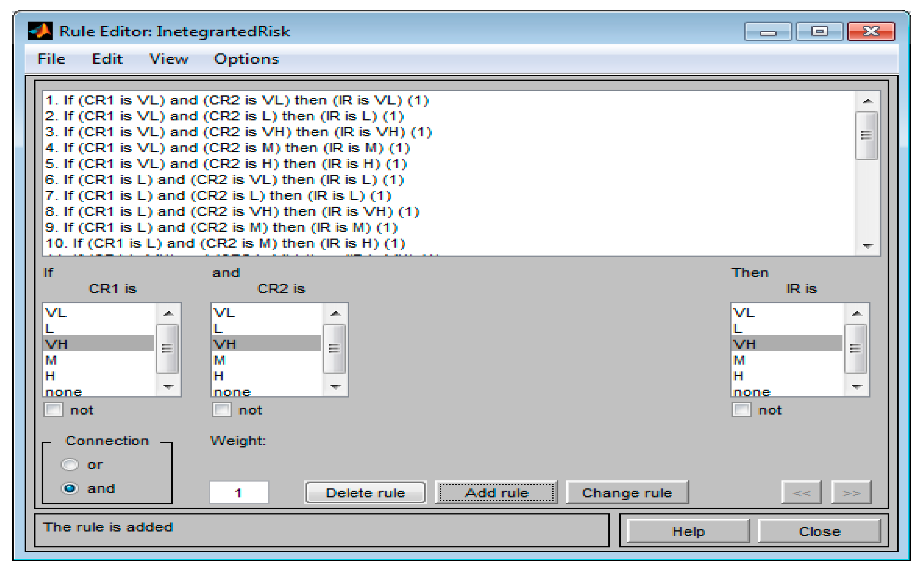Click rule list scroll up arrow

click(x=867, y=101)
